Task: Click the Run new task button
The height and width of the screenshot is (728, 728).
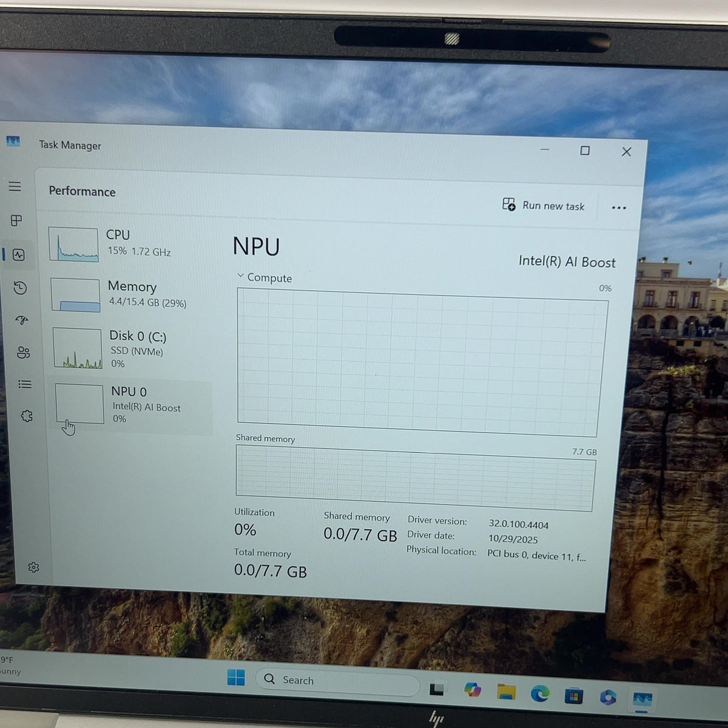Action: pos(543,205)
